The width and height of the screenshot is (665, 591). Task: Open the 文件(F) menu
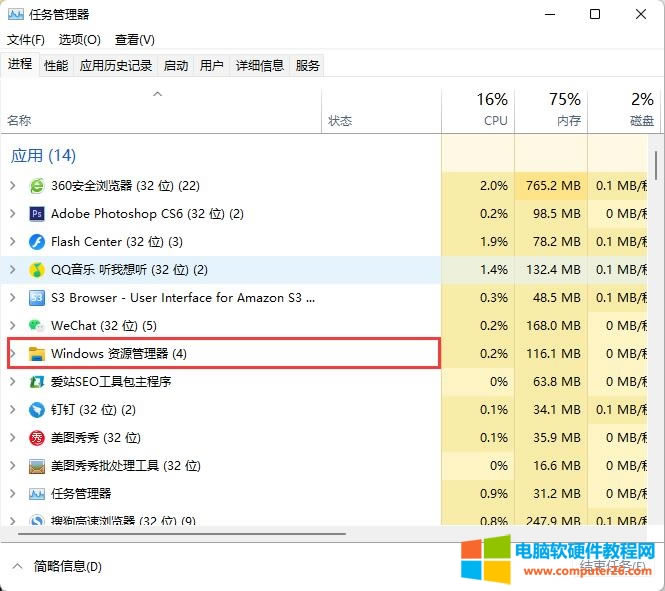(x=26, y=40)
